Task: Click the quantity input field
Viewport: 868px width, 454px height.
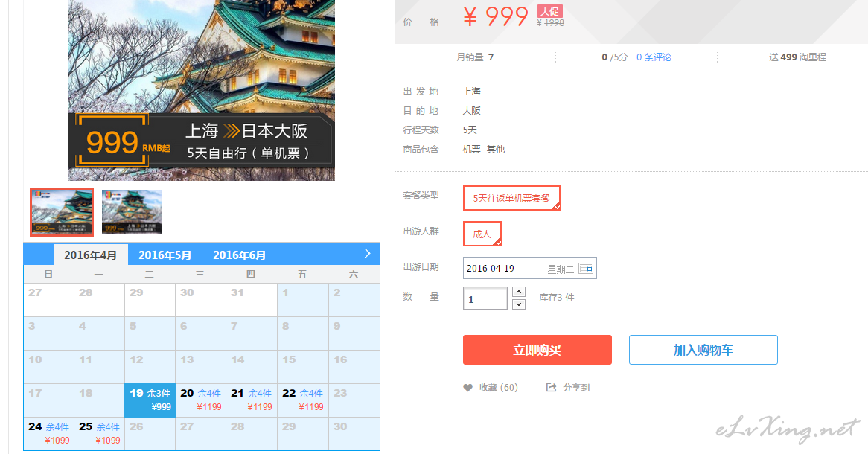Action: tap(485, 298)
